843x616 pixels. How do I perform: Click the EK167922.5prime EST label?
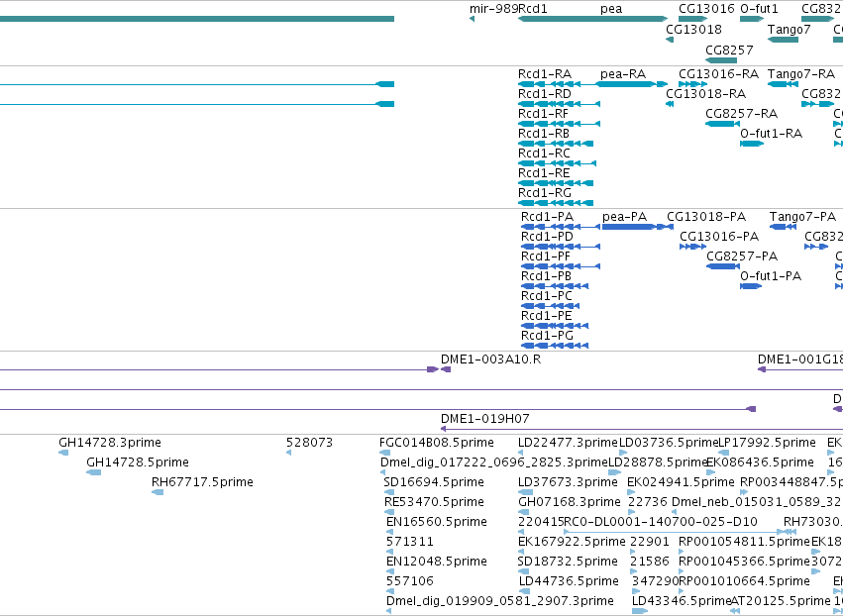tap(572, 543)
